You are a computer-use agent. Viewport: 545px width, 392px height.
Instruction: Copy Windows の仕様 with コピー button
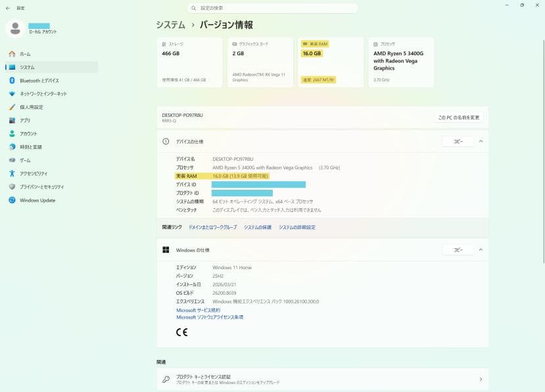point(458,250)
